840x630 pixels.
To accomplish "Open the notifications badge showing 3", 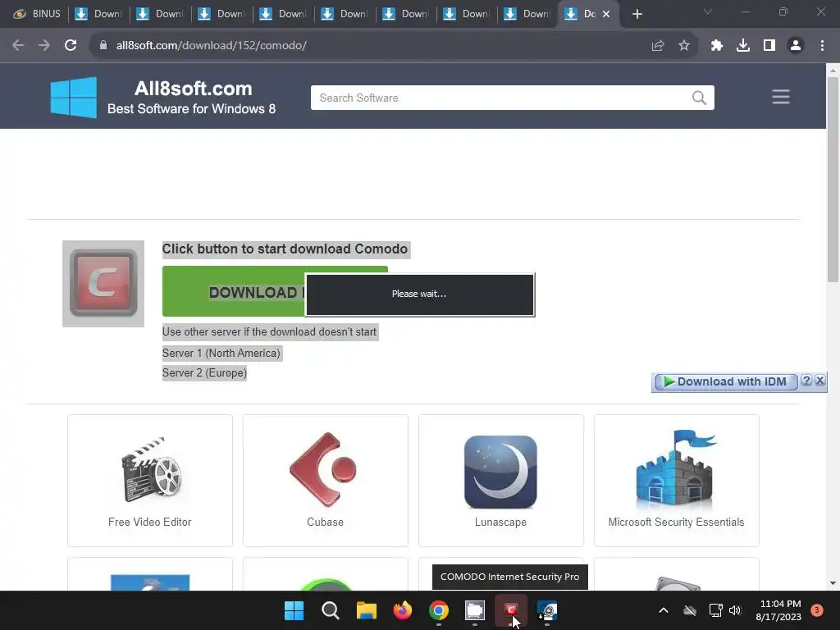I will (816, 610).
